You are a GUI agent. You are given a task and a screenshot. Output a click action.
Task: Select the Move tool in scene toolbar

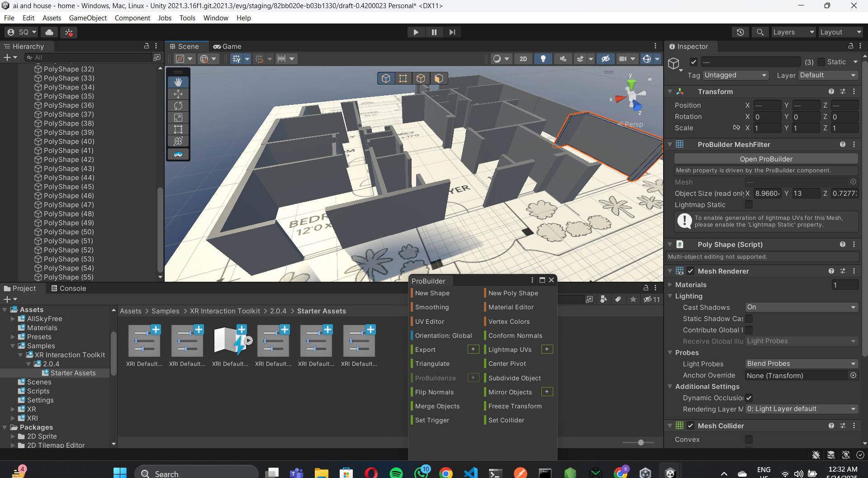178,94
